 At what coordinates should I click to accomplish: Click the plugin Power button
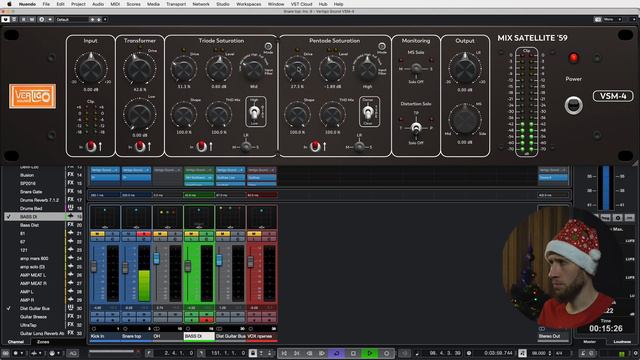click(x=573, y=106)
